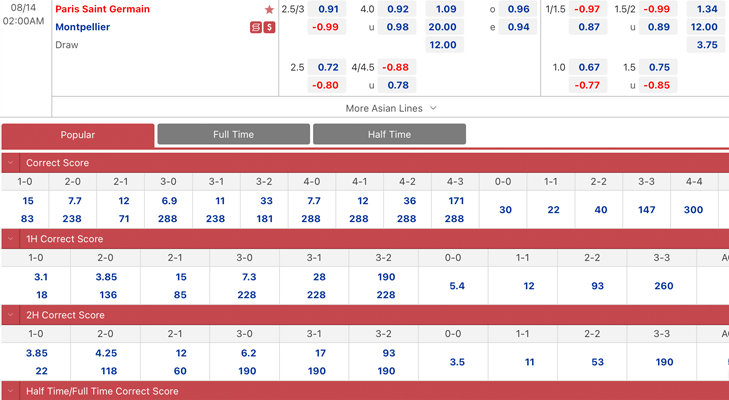Select first-half handicap 1/1.5 odds -0.97
The width and height of the screenshot is (729, 400).
click(588, 9)
